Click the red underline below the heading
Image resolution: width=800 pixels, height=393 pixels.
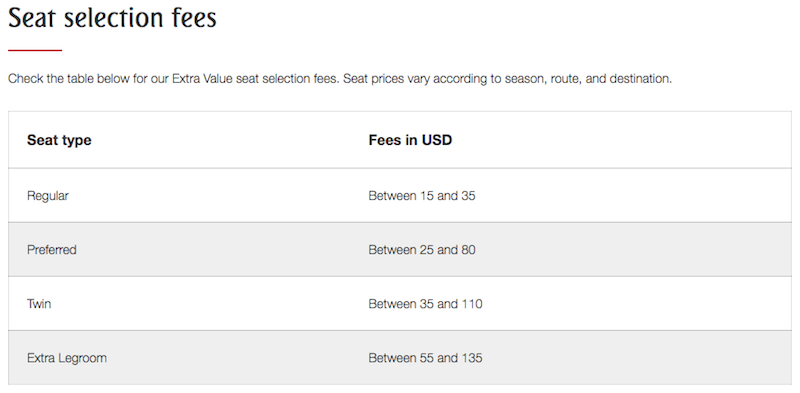35,50
